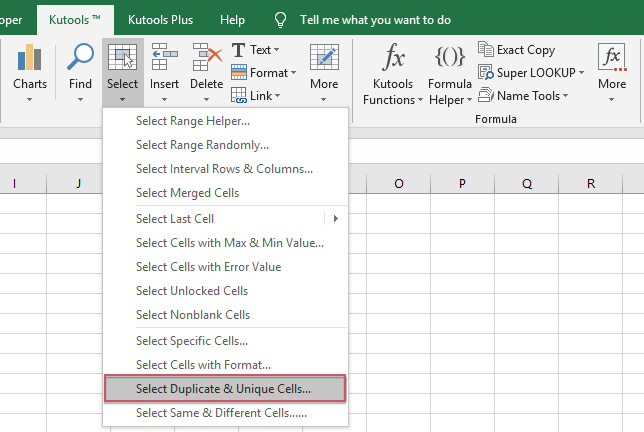Expand Select Last Cell submenu arrow
This screenshot has height=432, width=644.
pyautogui.click(x=336, y=218)
